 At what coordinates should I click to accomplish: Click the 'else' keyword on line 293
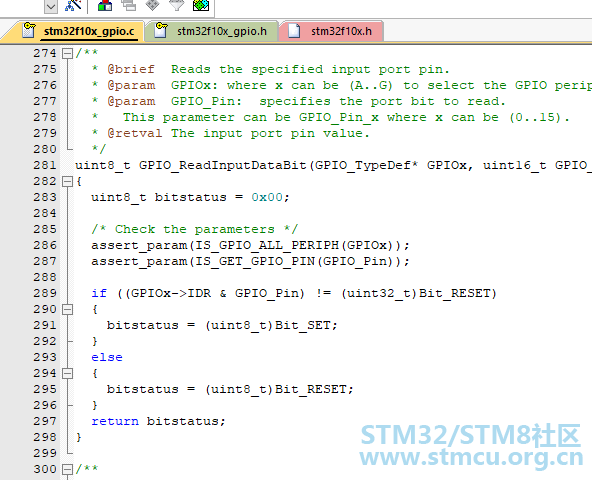click(x=107, y=357)
